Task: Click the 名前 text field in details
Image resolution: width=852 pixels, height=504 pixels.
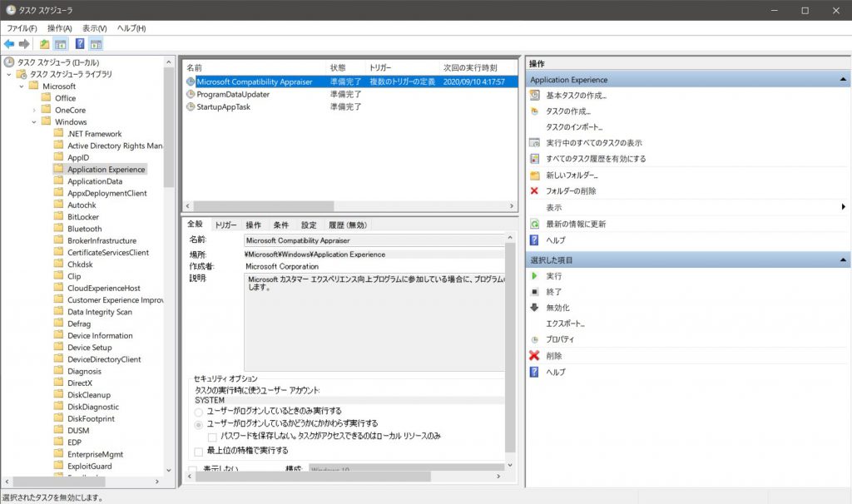Action: [x=374, y=240]
